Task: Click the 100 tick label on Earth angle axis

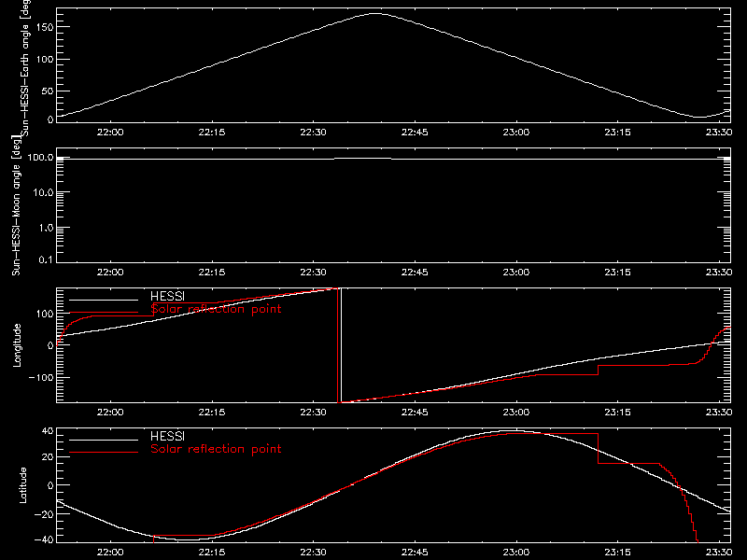Action: pos(45,59)
